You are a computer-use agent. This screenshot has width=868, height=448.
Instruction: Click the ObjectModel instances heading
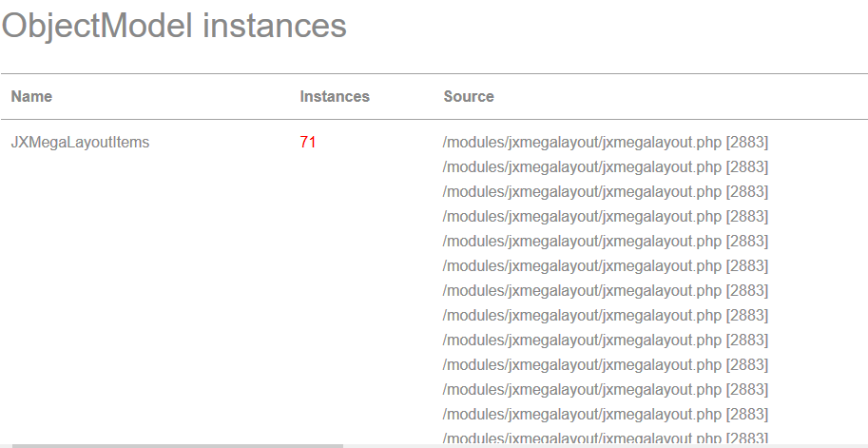tap(174, 26)
